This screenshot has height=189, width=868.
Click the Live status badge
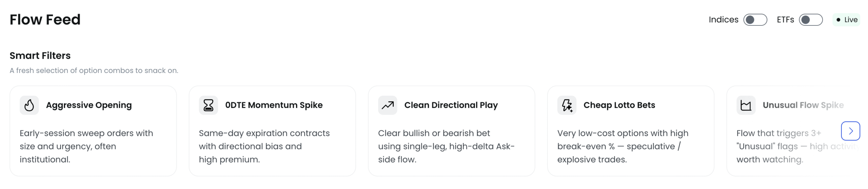[x=846, y=20]
